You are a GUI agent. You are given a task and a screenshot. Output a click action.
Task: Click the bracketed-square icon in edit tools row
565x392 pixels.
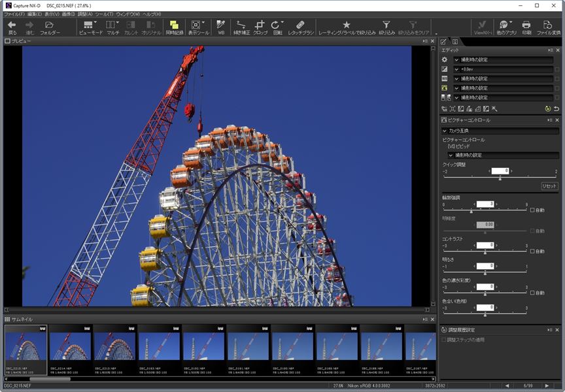tap(453, 108)
